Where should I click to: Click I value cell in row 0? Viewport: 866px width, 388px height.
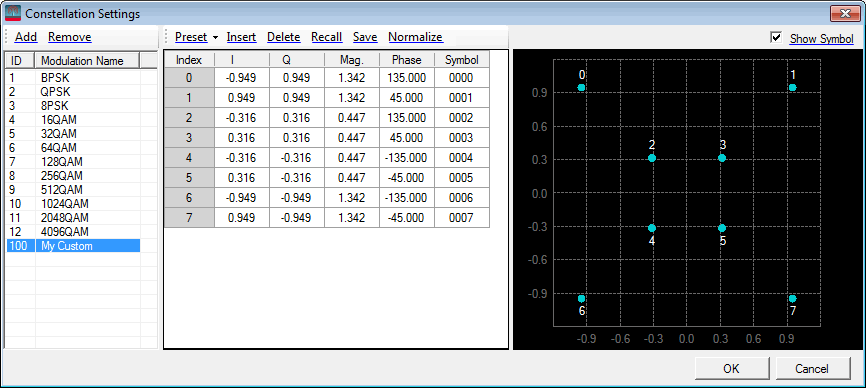[x=241, y=78]
